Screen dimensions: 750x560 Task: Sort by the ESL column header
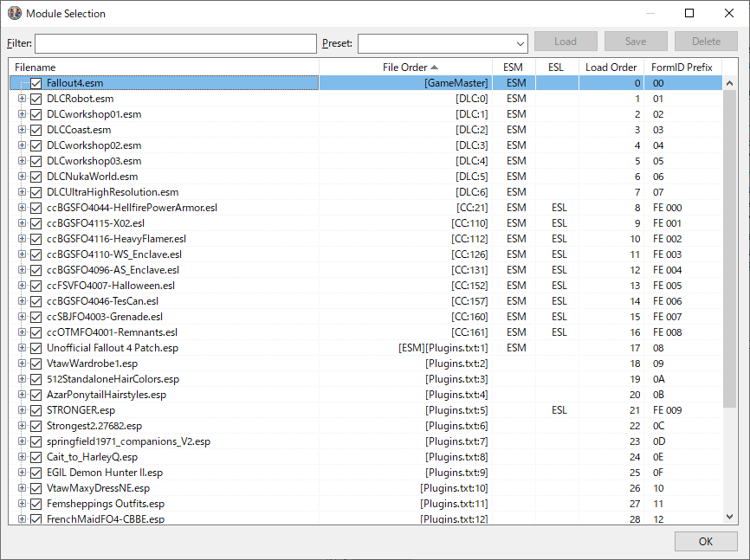click(x=557, y=68)
